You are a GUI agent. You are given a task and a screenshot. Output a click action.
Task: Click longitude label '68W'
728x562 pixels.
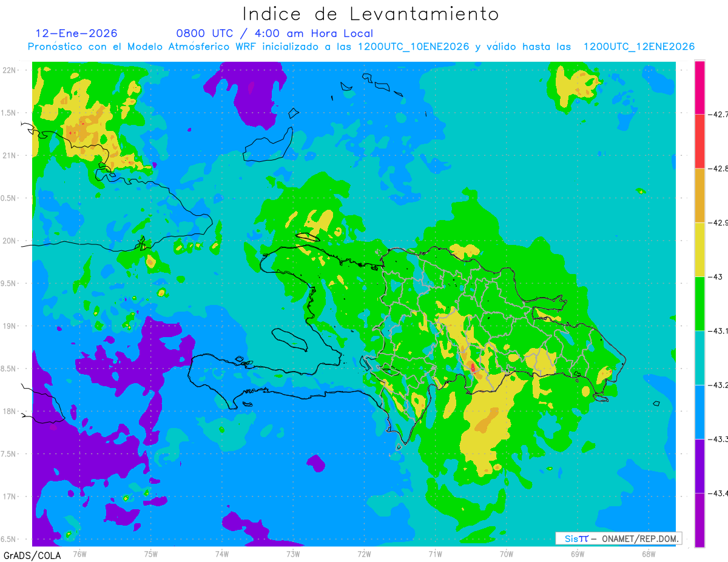[x=649, y=554]
